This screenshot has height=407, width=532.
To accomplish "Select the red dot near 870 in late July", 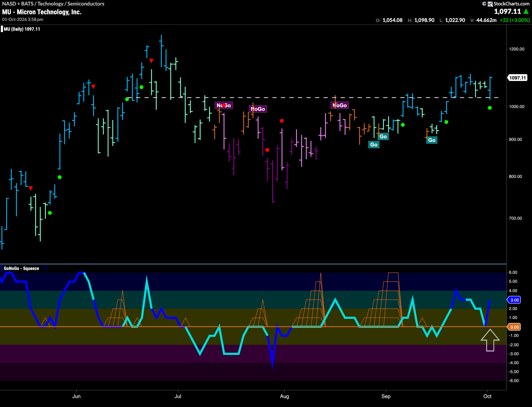I will 267,150.
